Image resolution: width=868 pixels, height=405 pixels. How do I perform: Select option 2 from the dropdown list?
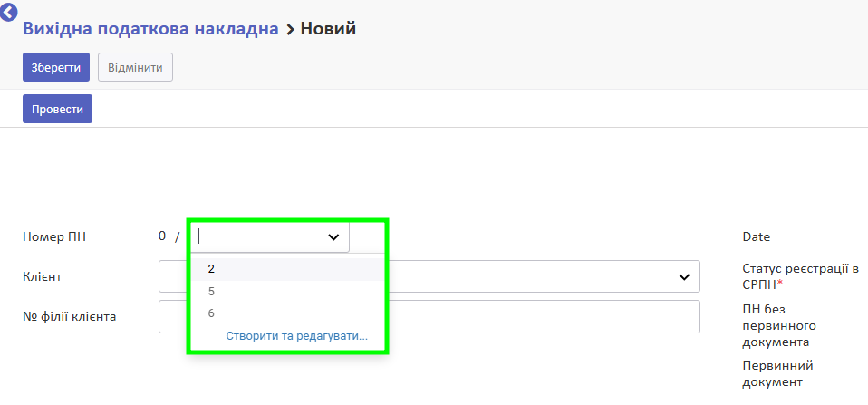[x=288, y=269]
